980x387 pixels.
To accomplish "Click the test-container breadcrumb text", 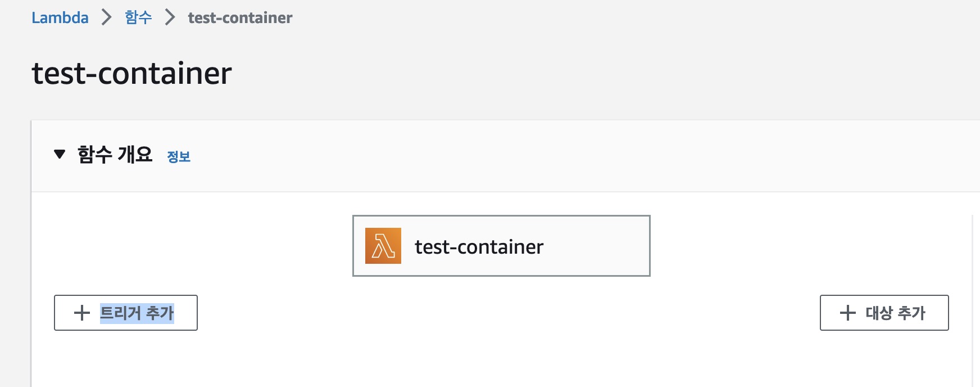I will [x=240, y=17].
